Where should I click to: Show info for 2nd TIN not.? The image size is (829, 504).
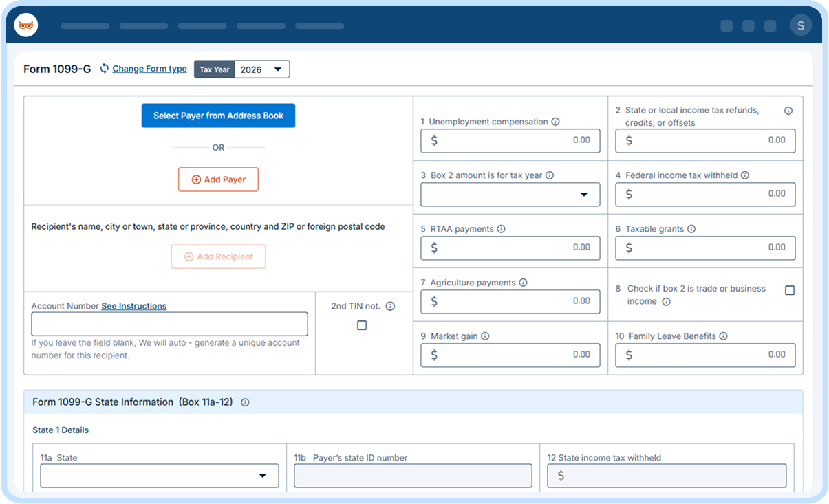(390, 306)
